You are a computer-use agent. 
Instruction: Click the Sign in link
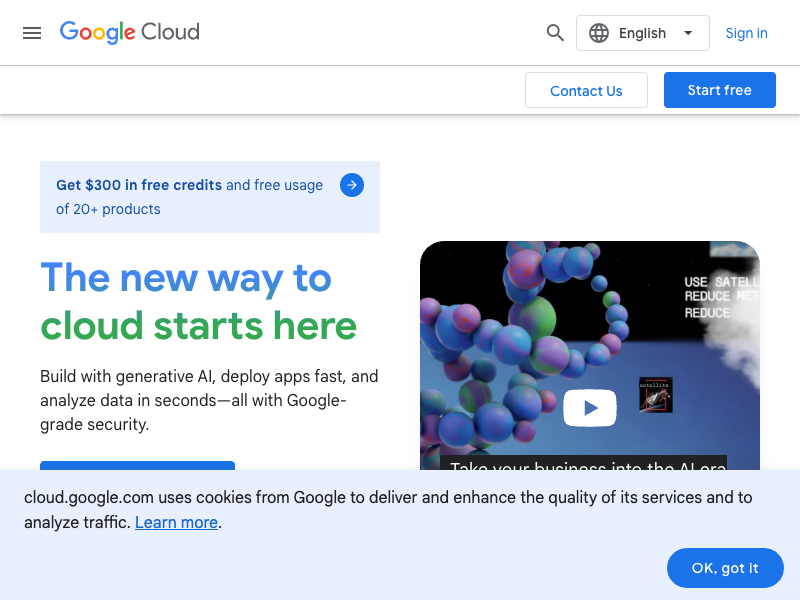(x=746, y=33)
